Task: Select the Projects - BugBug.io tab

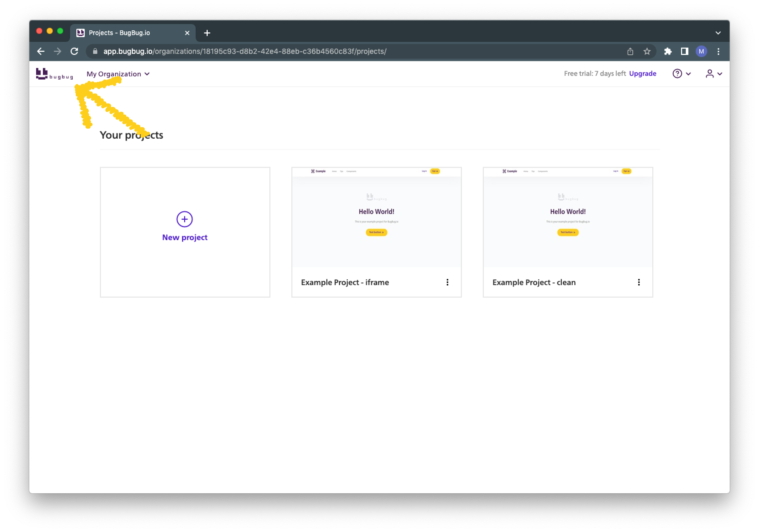Action: pyautogui.click(x=132, y=33)
